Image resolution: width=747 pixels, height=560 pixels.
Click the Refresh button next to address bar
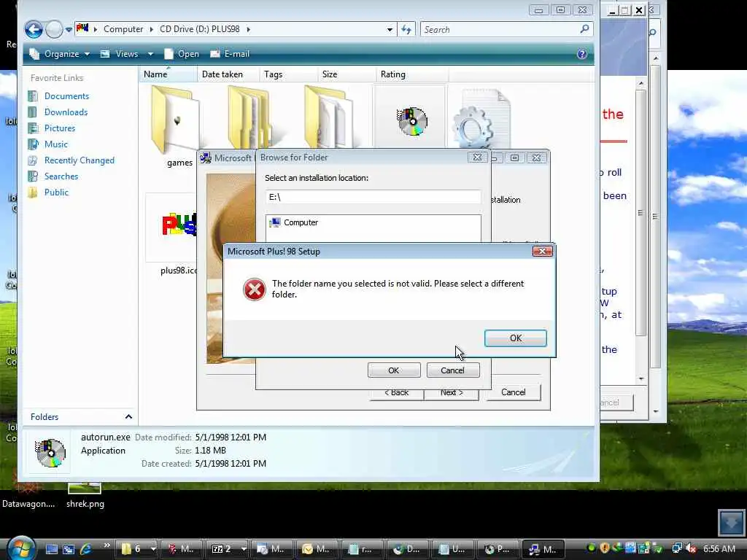[406, 29]
